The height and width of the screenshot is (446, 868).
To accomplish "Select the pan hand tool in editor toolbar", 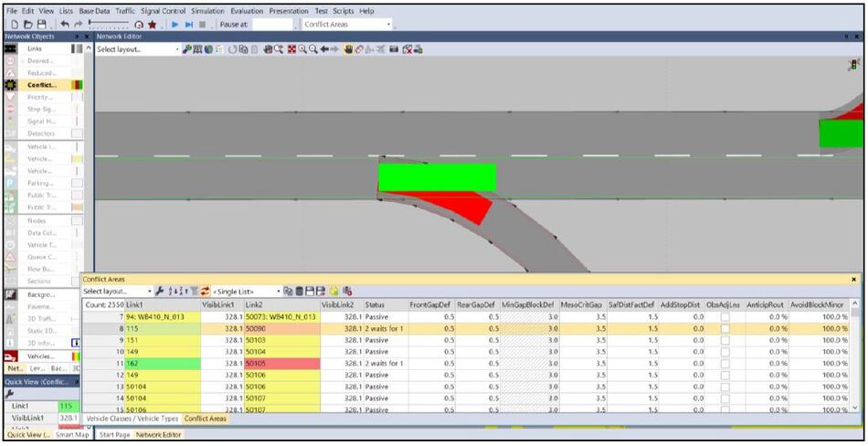I will (349, 49).
